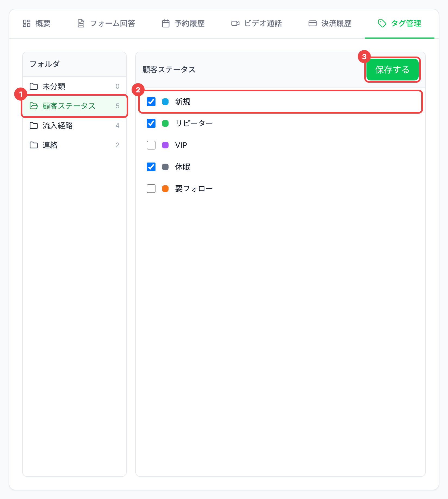Click the ビデオ通話 camera icon

pyautogui.click(x=235, y=23)
